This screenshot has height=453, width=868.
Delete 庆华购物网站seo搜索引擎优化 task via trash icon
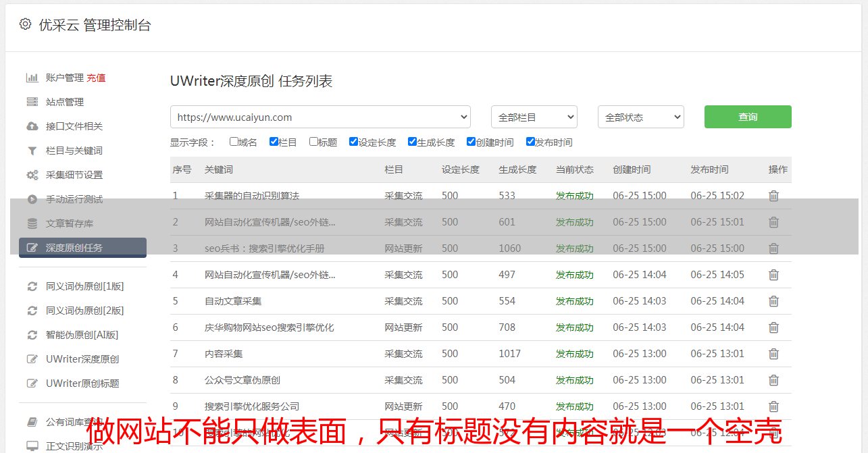tap(773, 327)
